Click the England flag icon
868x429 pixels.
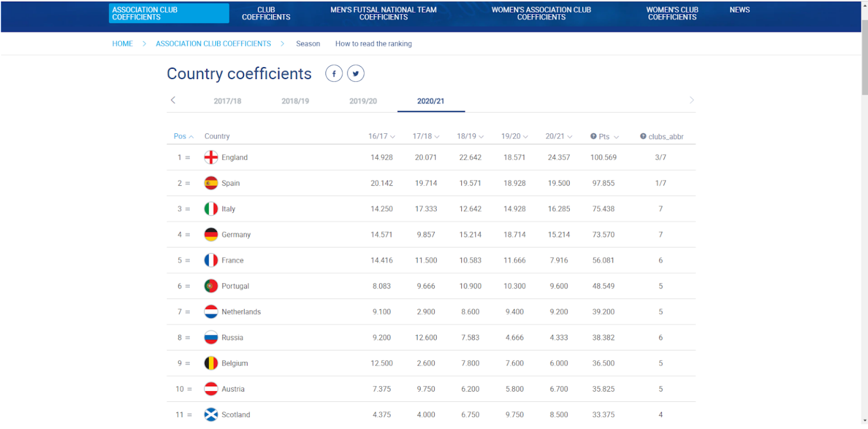[211, 157]
